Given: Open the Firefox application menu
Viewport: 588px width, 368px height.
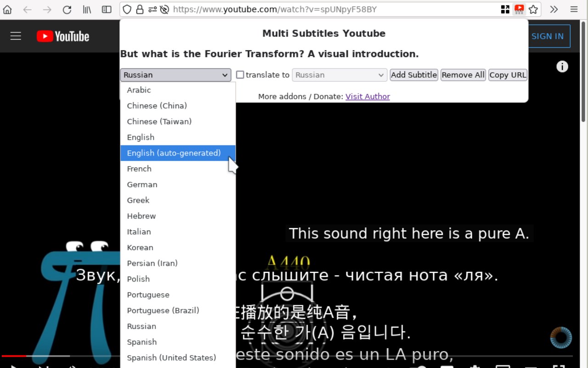Looking at the screenshot, I should (x=574, y=9).
